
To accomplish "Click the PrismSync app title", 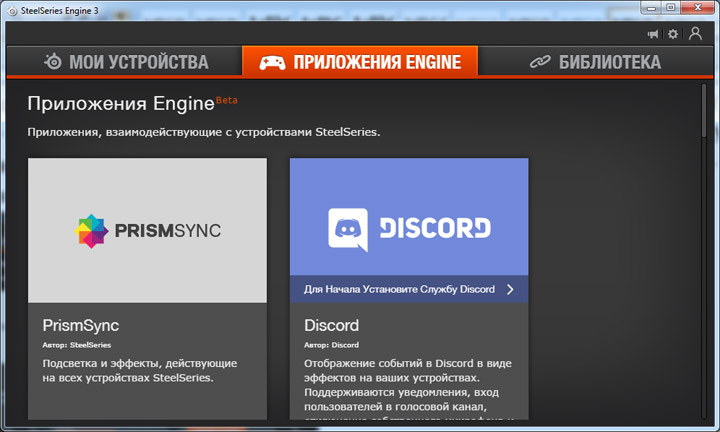I will click(x=81, y=325).
